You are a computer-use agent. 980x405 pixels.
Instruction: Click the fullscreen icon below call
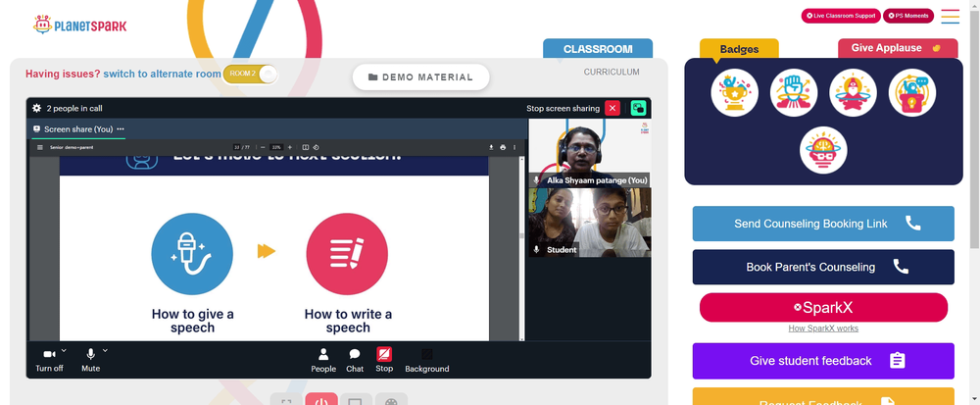click(x=286, y=400)
